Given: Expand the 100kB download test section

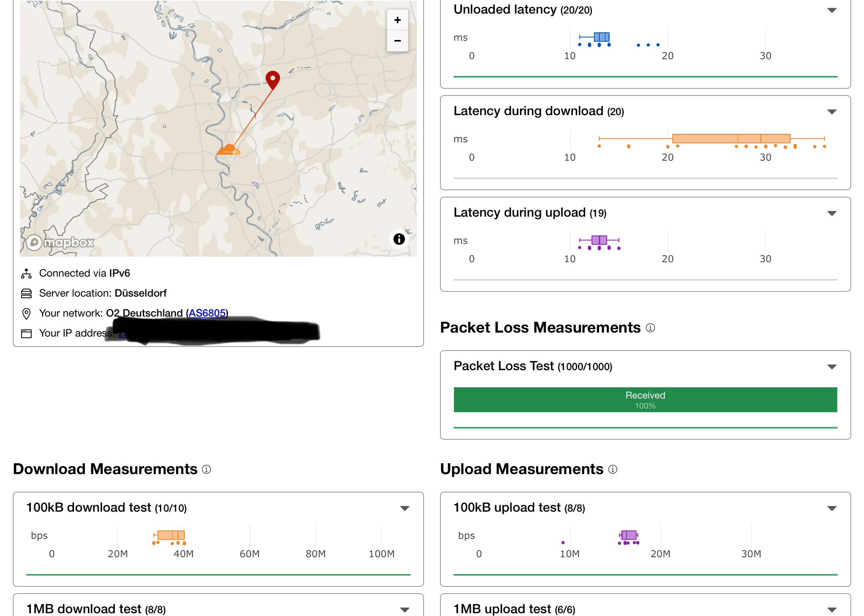Looking at the screenshot, I should click(x=404, y=508).
